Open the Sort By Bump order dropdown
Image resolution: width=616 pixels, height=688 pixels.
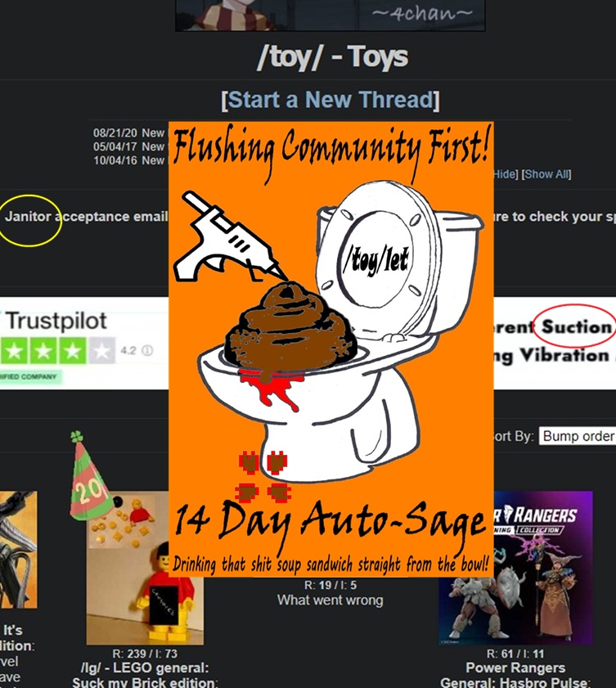coord(578,436)
